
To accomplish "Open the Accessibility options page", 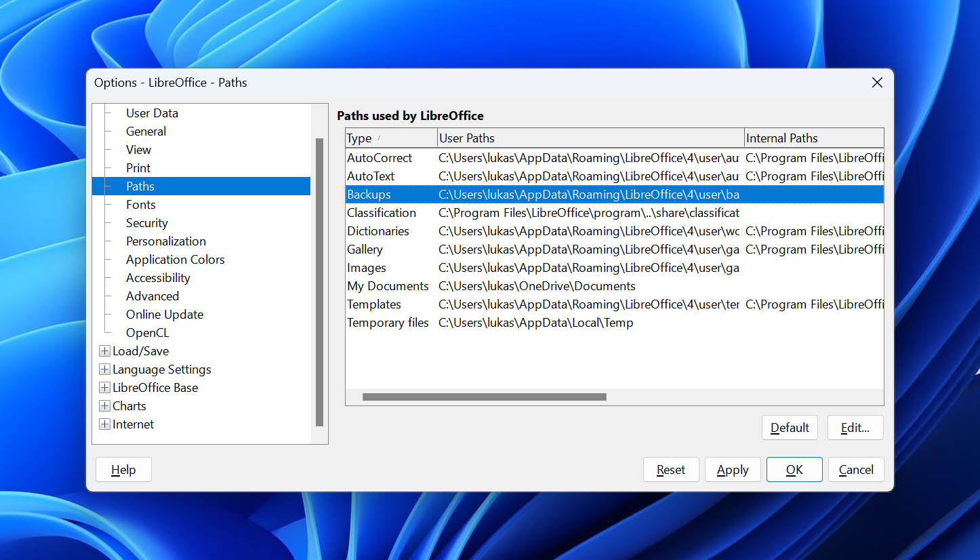I will point(158,278).
